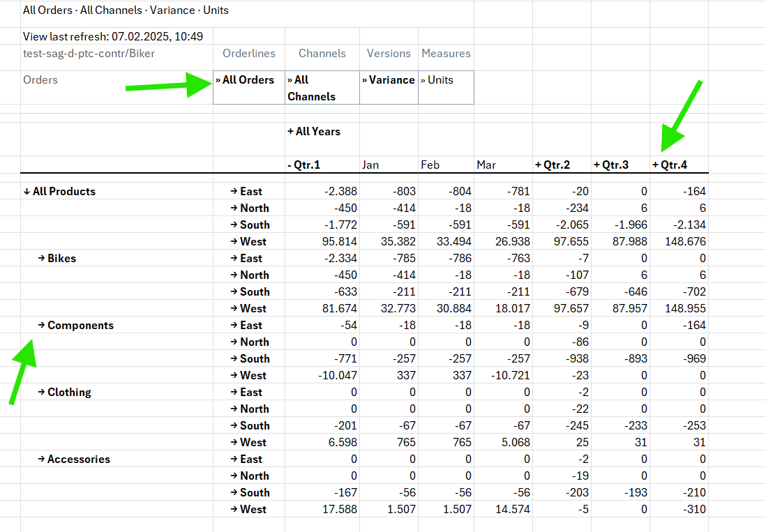Open the All Channels selector
Screen dimensions: 766x532
[x=311, y=88]
